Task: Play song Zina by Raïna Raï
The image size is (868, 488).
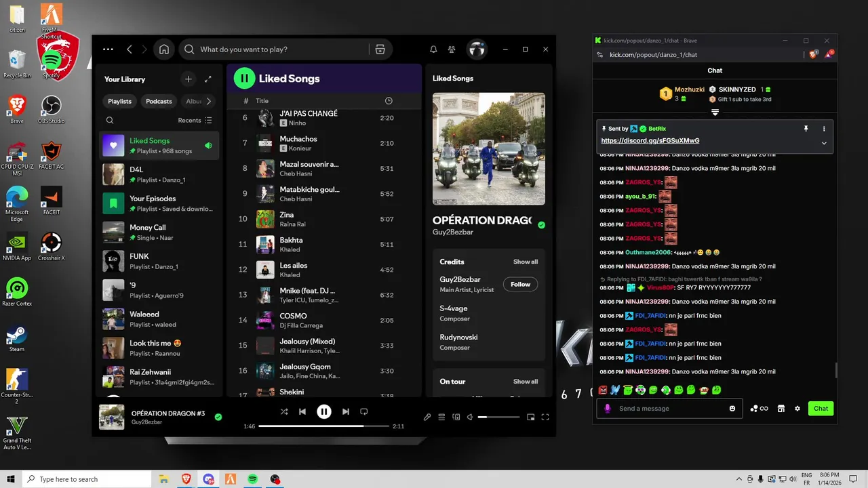Action: [x=323, y=219]
